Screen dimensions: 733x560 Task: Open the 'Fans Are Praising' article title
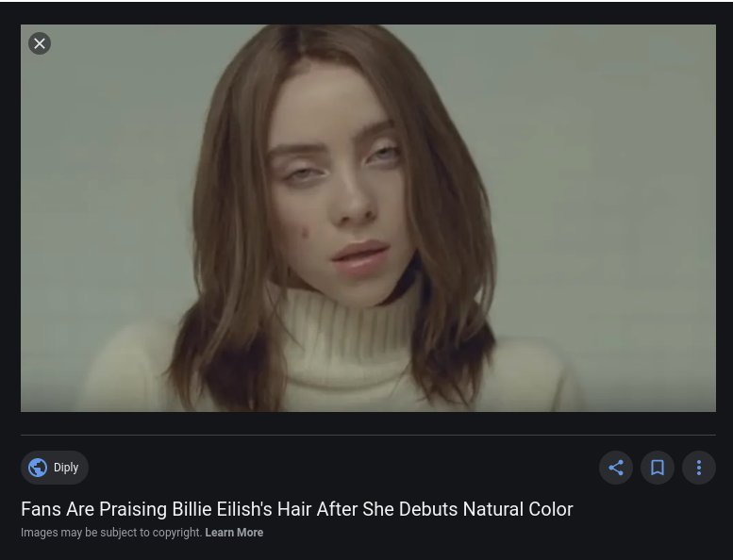[297, 509]
